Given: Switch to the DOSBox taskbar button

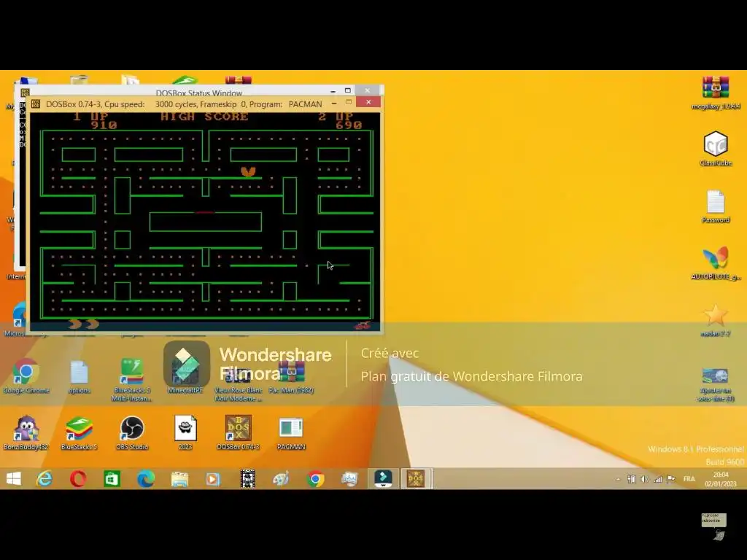Looking at the screenshot, I should (415, 478).
